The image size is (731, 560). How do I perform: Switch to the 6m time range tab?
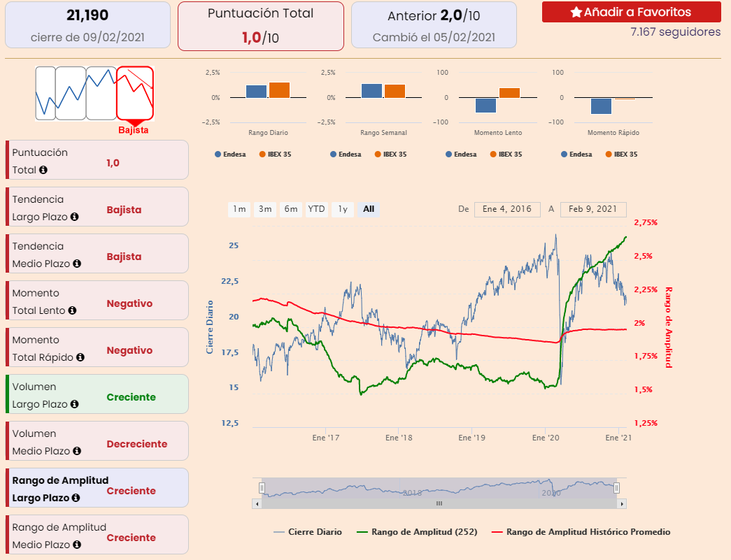[290, 209]
